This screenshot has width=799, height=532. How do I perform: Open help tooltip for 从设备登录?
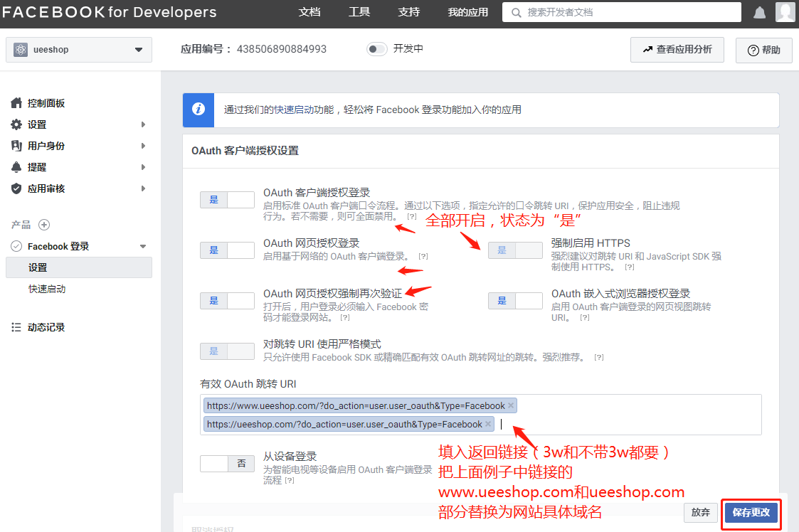290,481
